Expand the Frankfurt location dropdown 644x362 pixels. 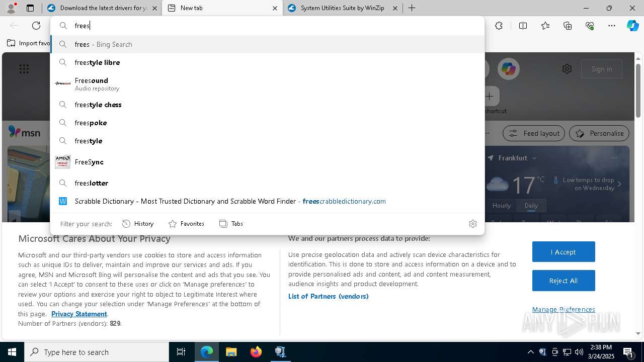point(534,158)
